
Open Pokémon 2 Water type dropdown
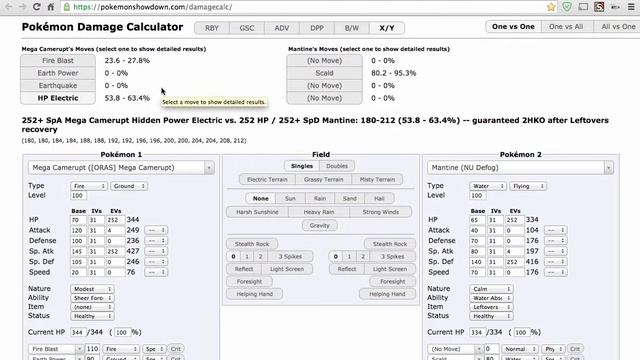tap(488, 186)
